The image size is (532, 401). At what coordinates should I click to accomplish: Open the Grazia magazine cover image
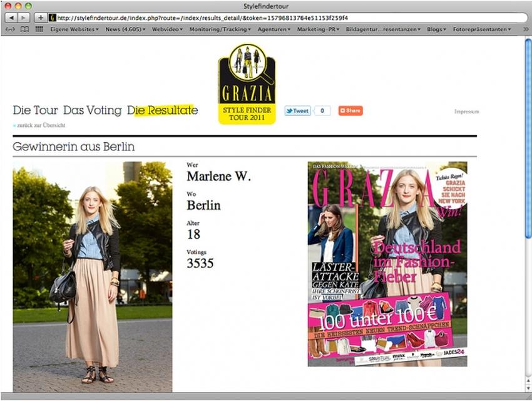click(387, 264)
